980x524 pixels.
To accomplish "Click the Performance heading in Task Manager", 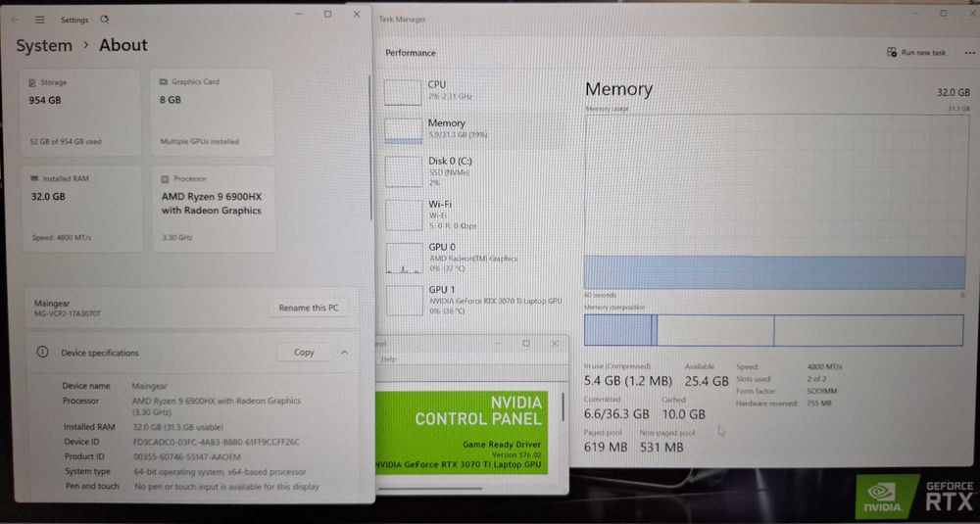I will click(x=411, y=53).
